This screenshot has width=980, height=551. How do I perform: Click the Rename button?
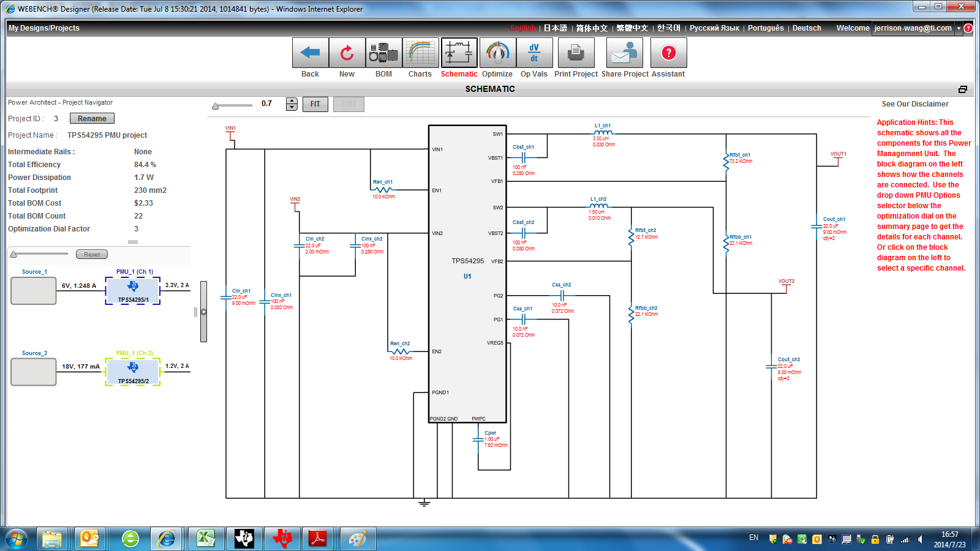[92, 119]
